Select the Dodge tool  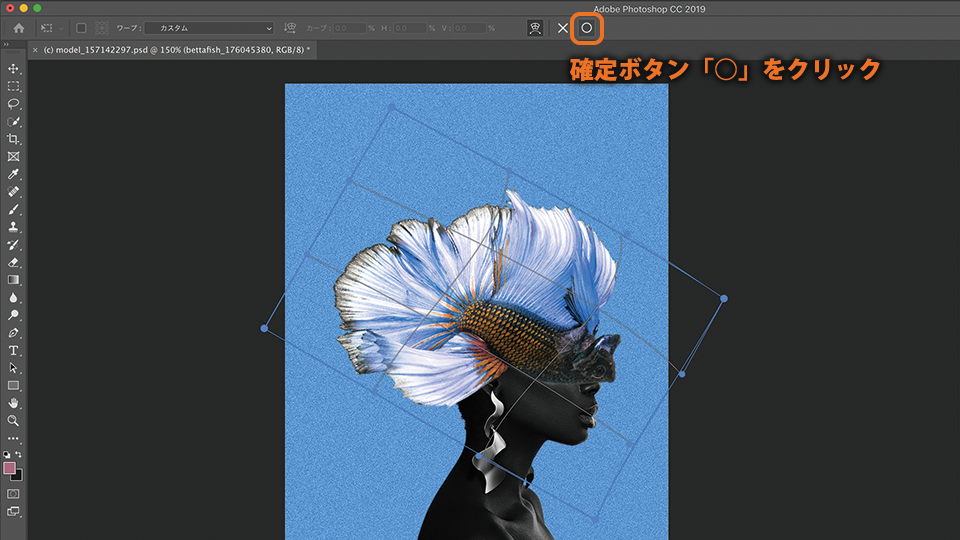point(13,315)
